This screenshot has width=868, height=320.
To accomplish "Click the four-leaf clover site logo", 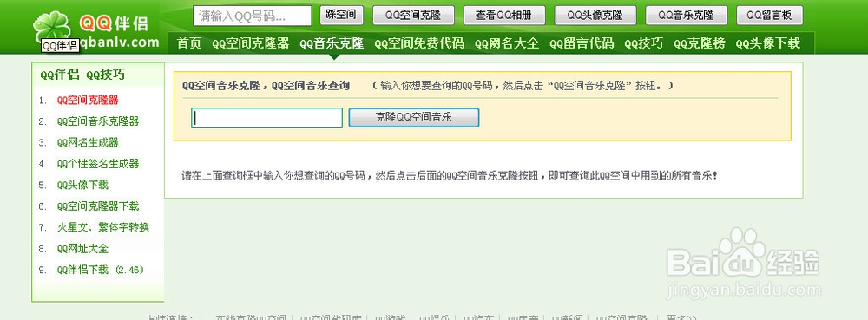I will pyautogui.click(x=52, y=26).
